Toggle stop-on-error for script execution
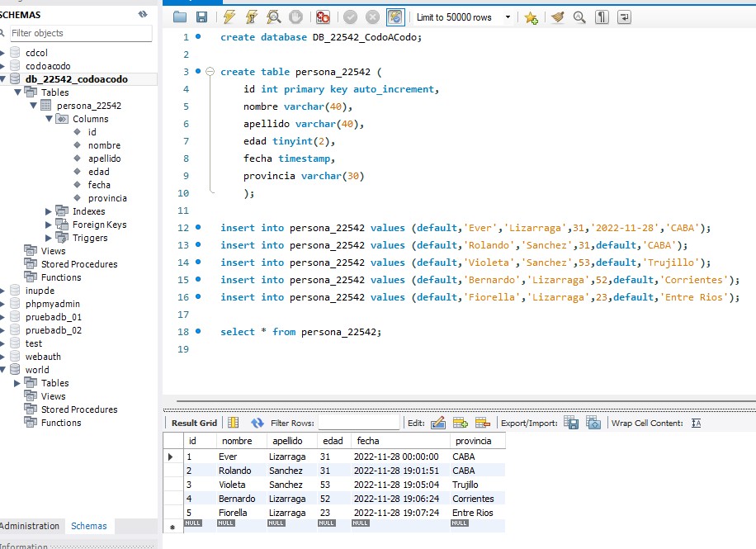Screen dimensions: 756x549 click(x=323, y=17)
